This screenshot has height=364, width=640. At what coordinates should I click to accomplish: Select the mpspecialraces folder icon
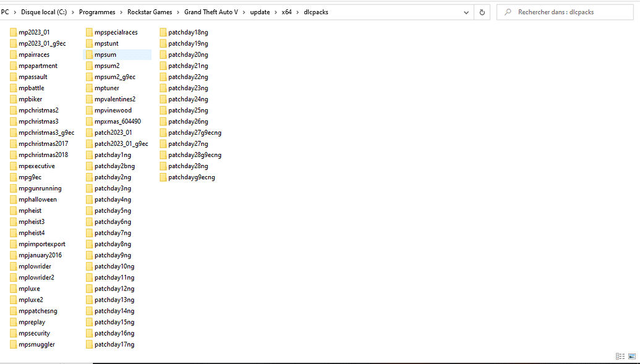tap(90, 32)
